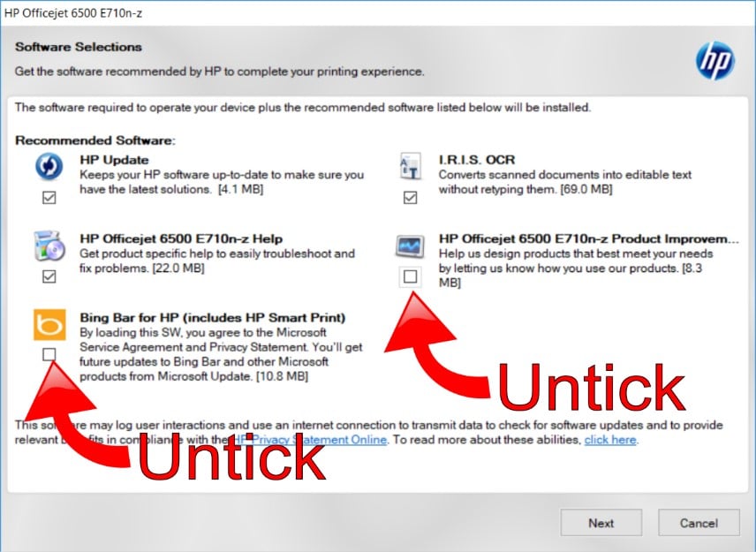This screenshot has width=756, height=552.
Task: Click the Product Improvement monitor icon
Action: (411, 246)
